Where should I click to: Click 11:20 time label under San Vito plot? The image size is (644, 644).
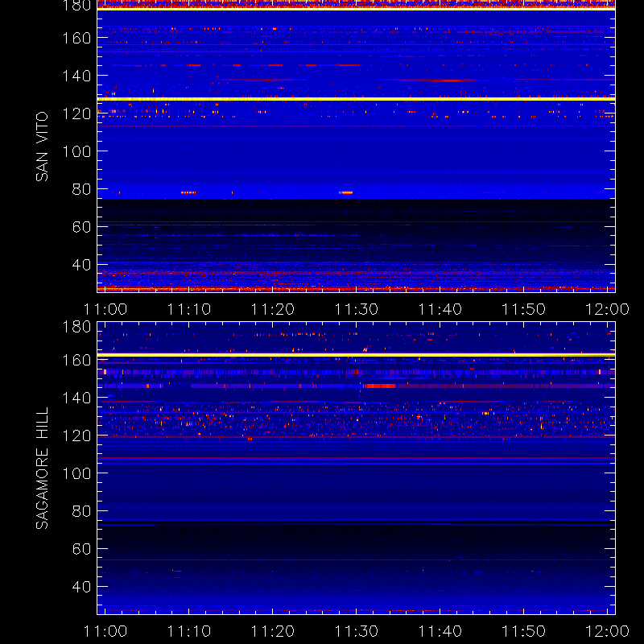pyautogui.click(x=273, y=309)
